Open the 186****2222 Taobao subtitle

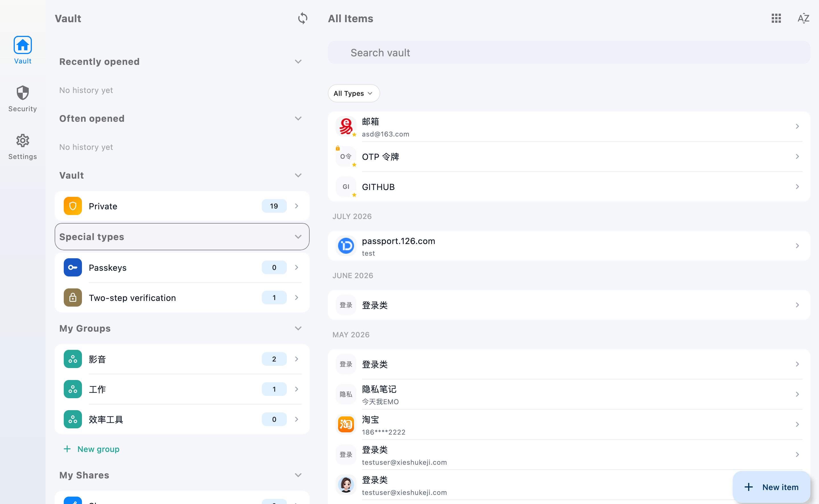[384, 432]
